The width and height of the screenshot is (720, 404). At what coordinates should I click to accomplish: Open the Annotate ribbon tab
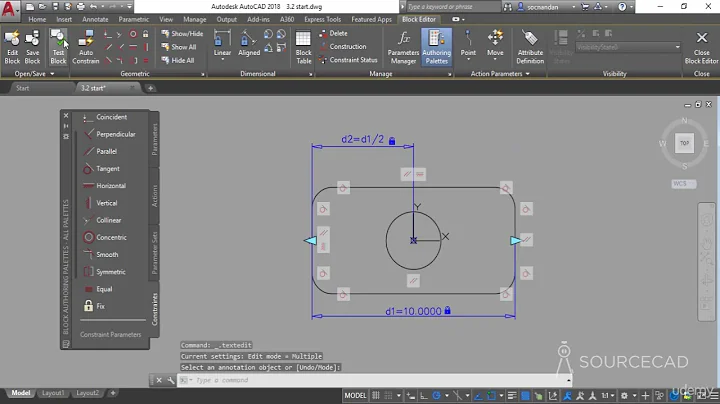click(95, 19)
